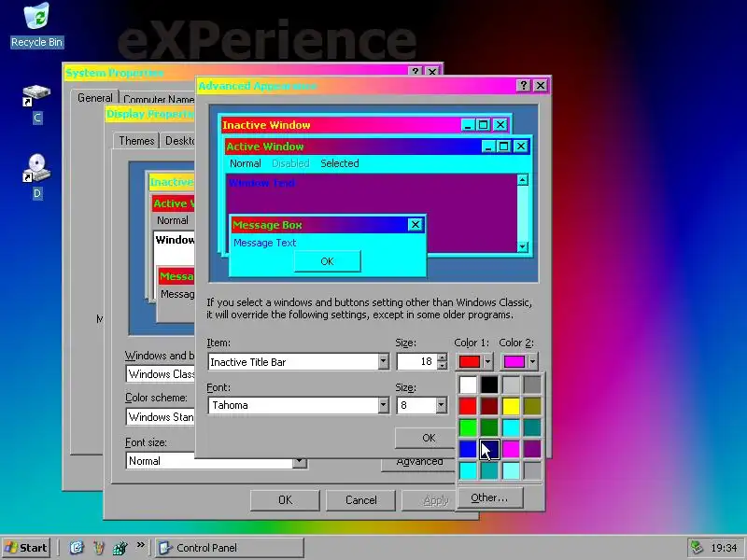Open the Recycle Bin desktop icon
Screen dimensions: 747x560
point(36,25)
